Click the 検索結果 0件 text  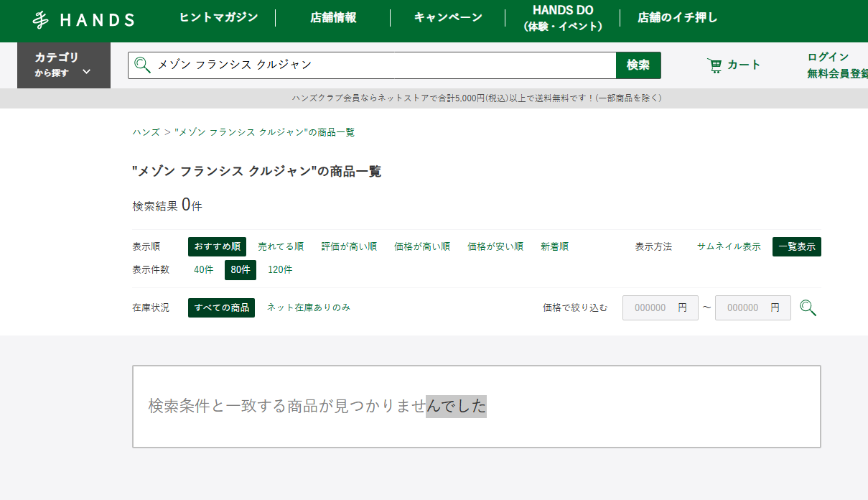(x=167, y=205)
